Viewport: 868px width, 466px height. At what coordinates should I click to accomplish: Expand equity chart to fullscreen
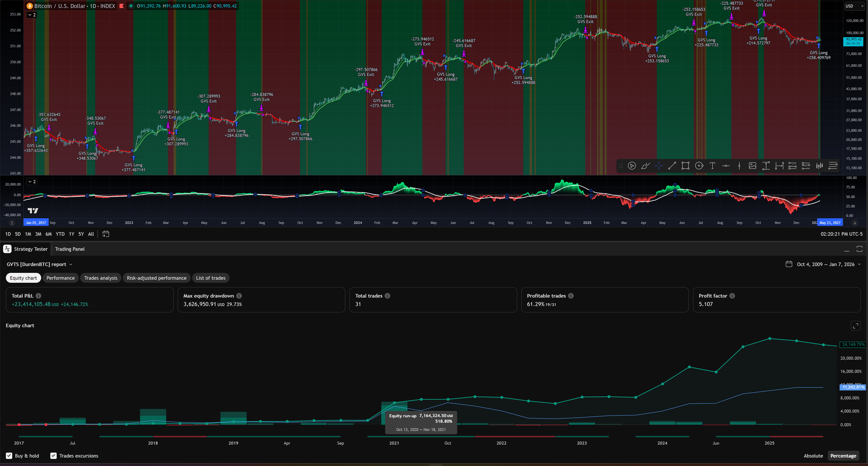click(x=856, y=326)
